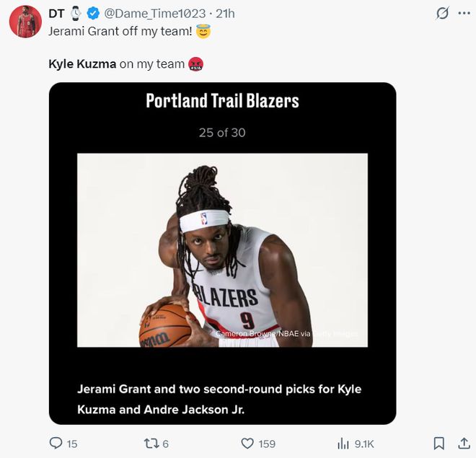Open the Grok icon on the post
Screen dimensions: 476x458
click(x=442, y=14)
